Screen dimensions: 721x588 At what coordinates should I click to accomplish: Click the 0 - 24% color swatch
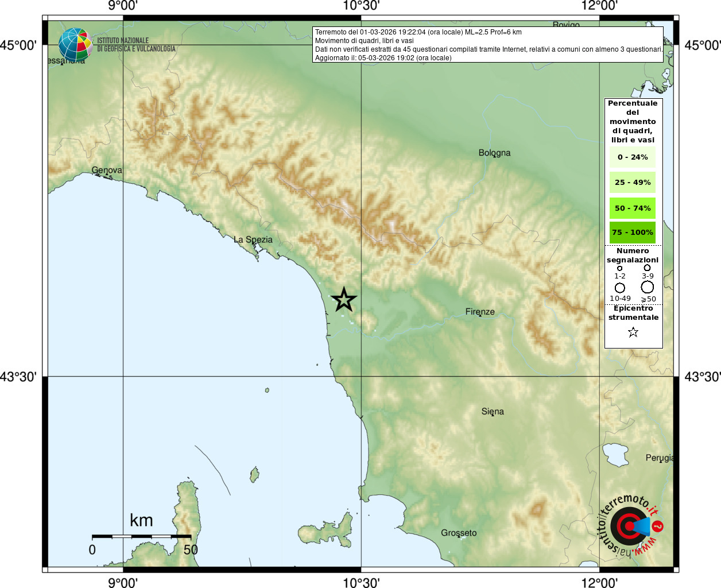click(x=633, y=157)
